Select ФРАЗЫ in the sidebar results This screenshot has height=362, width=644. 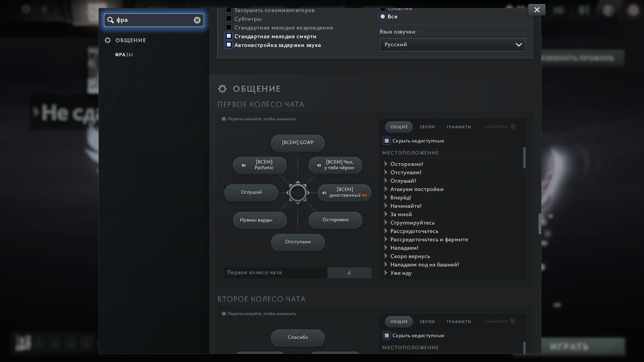tap(124, 55)
